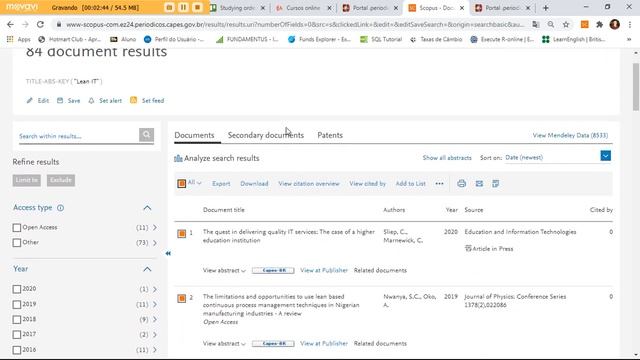Check the 2016 year filter

17,350
